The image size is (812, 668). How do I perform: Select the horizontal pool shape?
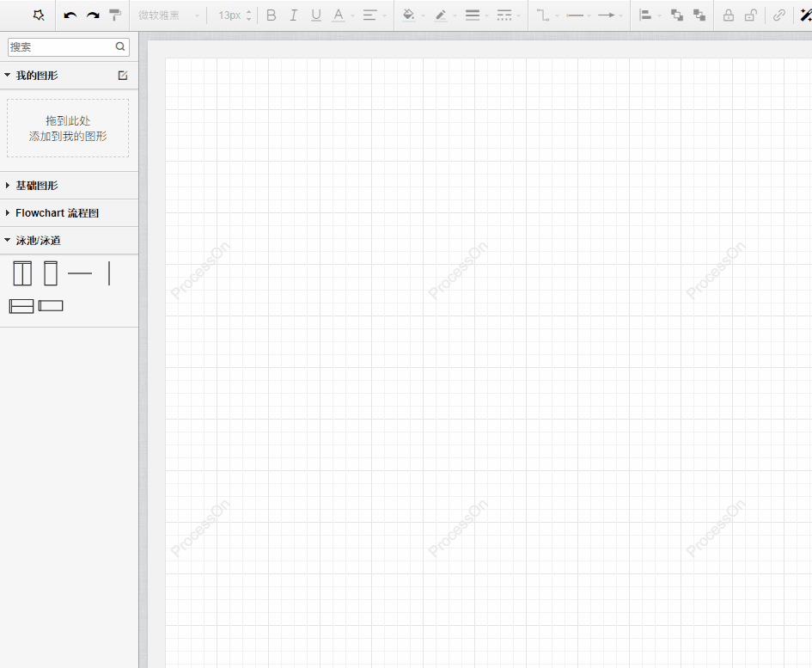point(21,306)
